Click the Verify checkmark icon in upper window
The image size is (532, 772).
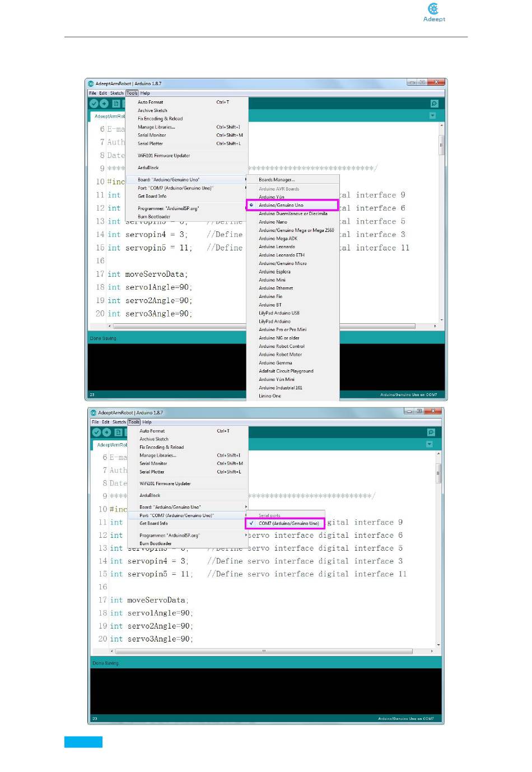tap(94, 104)
